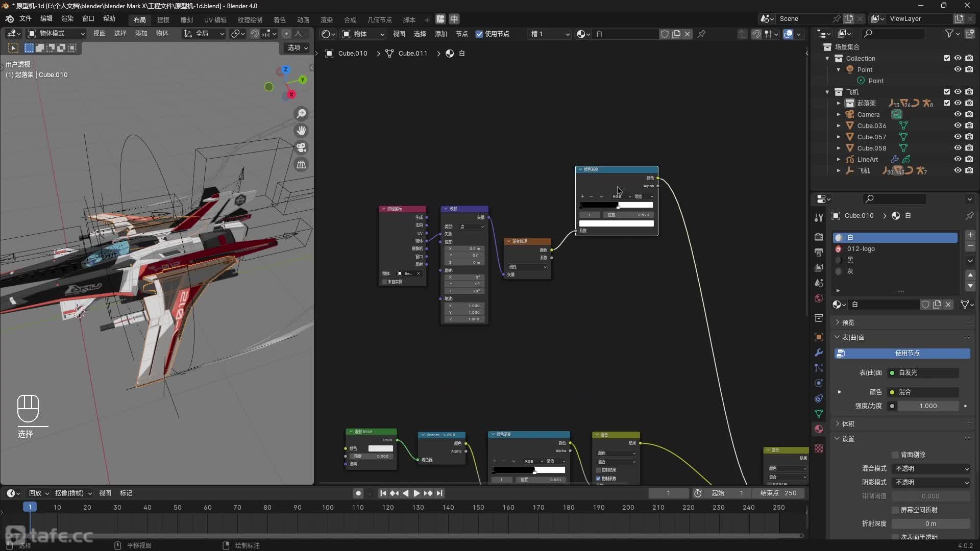Image resolution: width=980 pixels, height=551 pixels.
Task: Add a material slot with plus button
Action: pos(970,235)
